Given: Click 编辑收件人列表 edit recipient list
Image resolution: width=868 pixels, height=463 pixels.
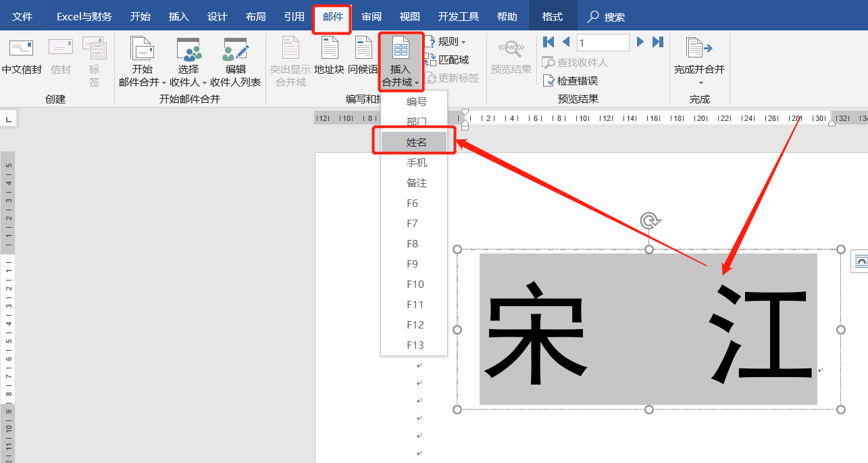Looking at the screenshot, I should (235, 62).
